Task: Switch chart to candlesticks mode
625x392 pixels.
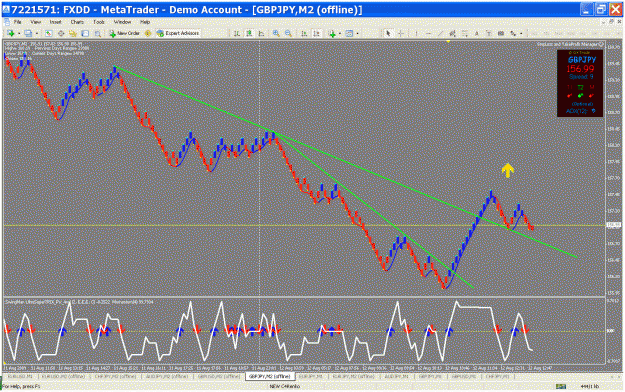Action: pyautogui.click(x=249, y=33)
